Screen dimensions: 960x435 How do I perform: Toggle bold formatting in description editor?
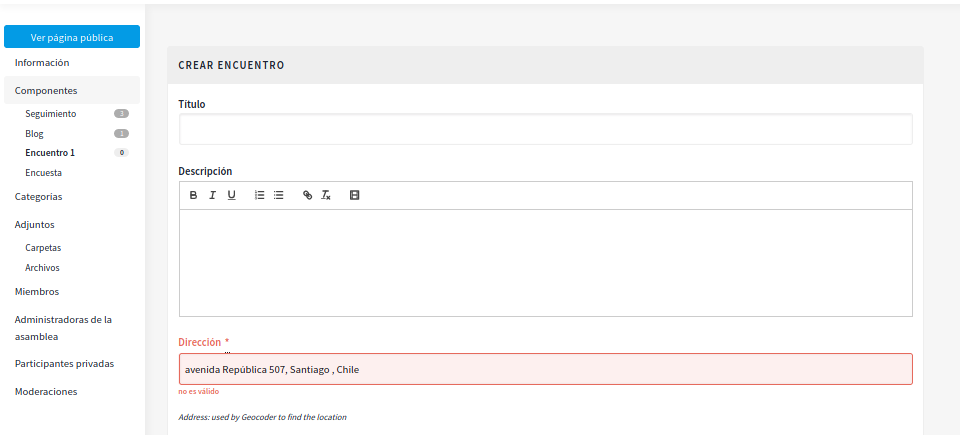point(194,195)
